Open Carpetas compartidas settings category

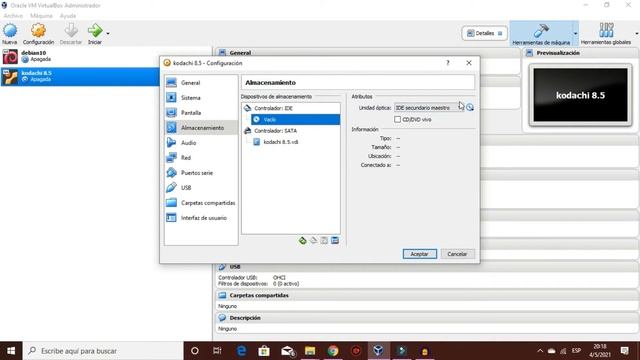click(x=201, y=203)
